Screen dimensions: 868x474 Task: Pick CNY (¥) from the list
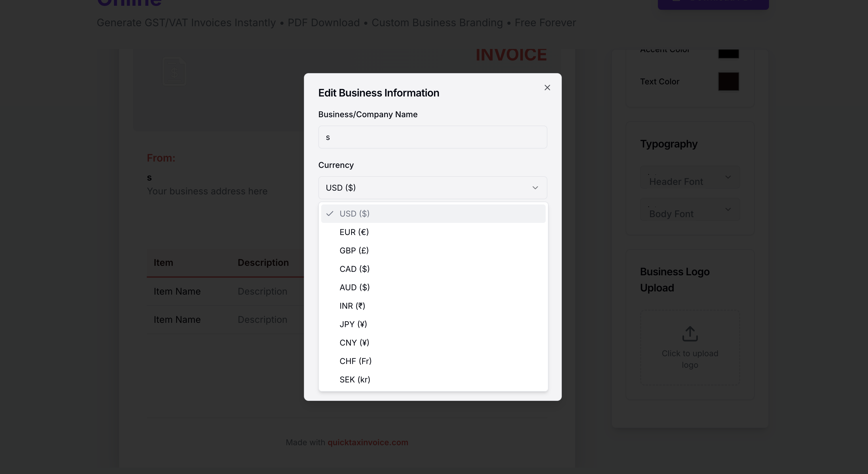[433, 342]
